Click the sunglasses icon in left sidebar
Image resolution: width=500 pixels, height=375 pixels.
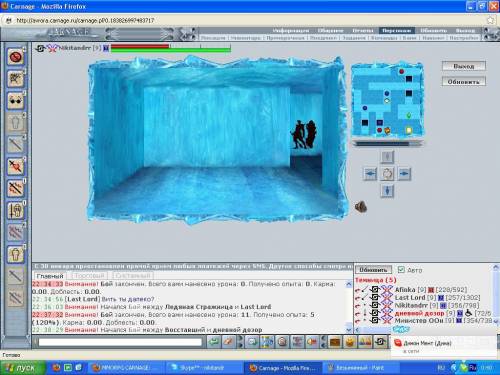point(15,101)
